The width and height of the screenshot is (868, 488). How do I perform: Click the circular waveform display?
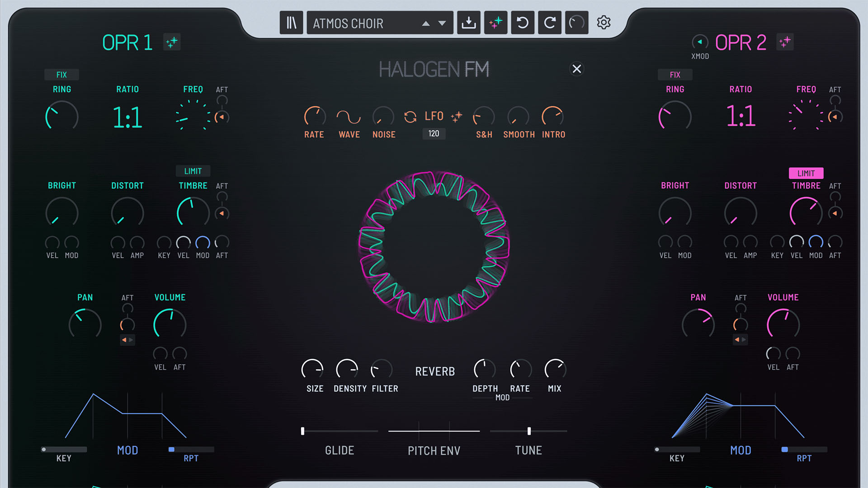click(x=434, y=247)
